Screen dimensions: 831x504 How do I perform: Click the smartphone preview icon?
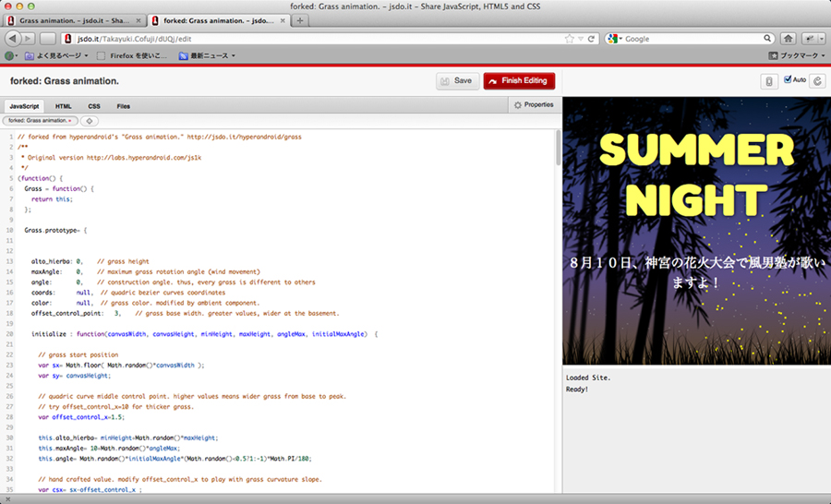click(769, 81)
